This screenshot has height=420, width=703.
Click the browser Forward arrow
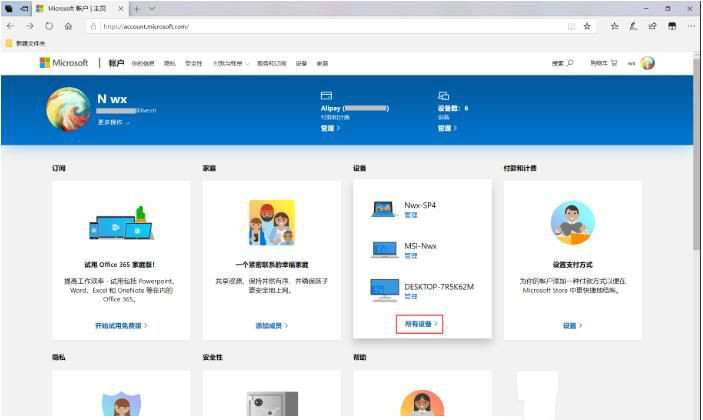pyautogui.click(x=30, y=26)
